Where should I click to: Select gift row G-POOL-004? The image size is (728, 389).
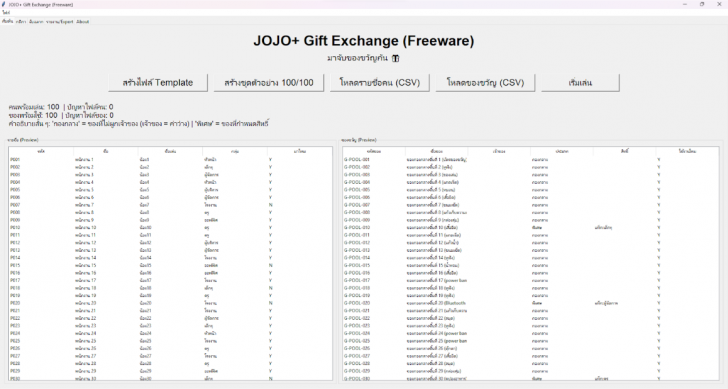point(531,182)
